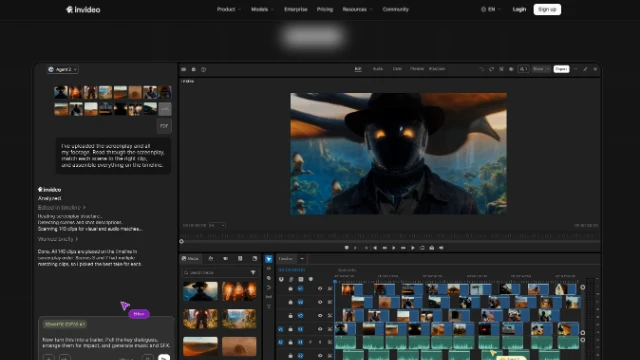Click the undo arrow icon

coord(482,69)
